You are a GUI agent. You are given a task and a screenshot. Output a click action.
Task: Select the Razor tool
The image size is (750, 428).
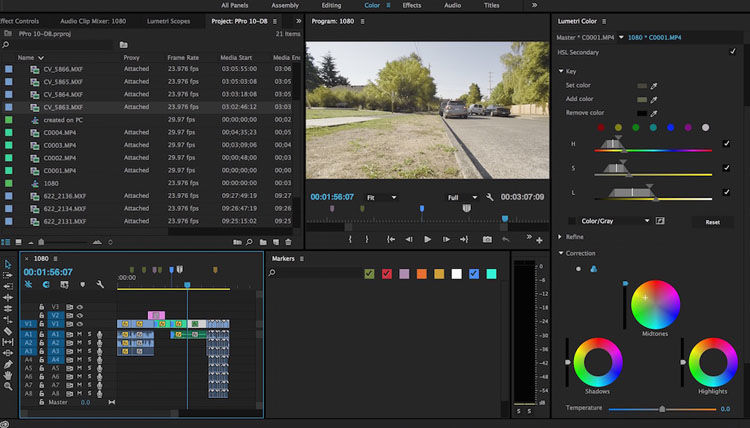pos(8,331)
